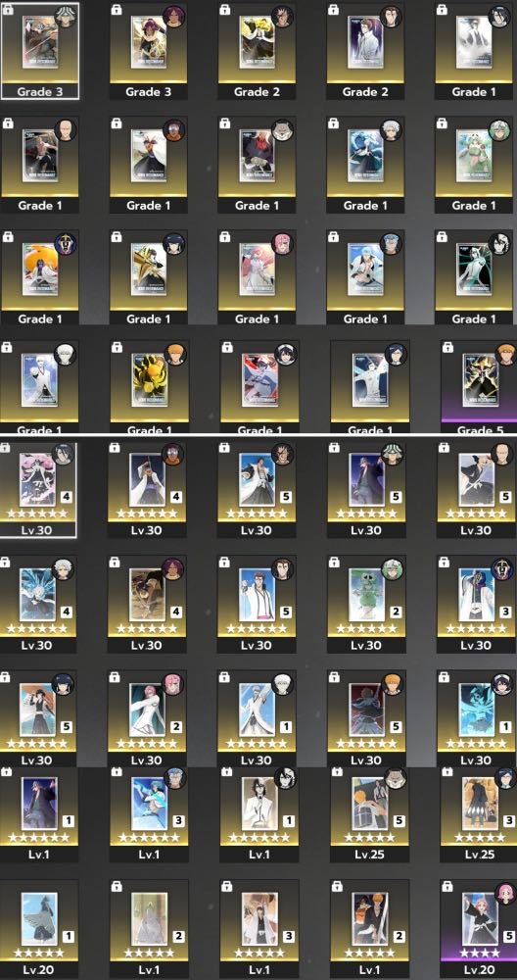Click the gold-masked portrait on the Lv.30 card numbered 3

pyautogui.click(x=502, y=568)
